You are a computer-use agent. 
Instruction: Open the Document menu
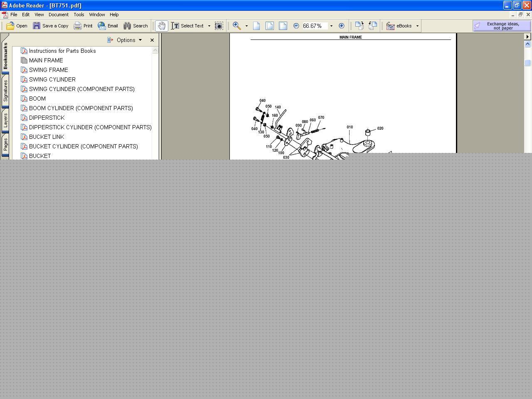[58, 15]
